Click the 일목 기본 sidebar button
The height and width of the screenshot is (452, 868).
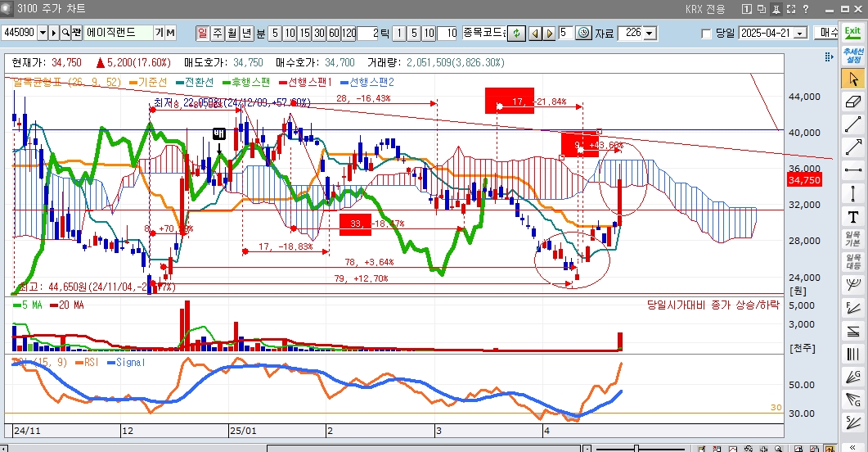pyautogui.click(x=853, y=239)
